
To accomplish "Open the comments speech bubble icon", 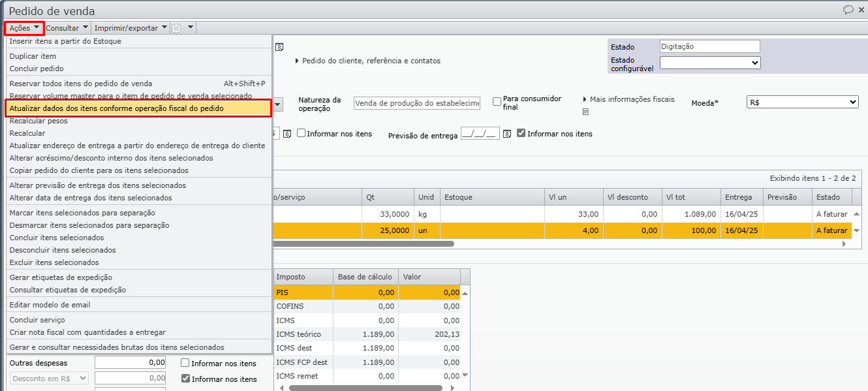I will click(x=848, y=10).
